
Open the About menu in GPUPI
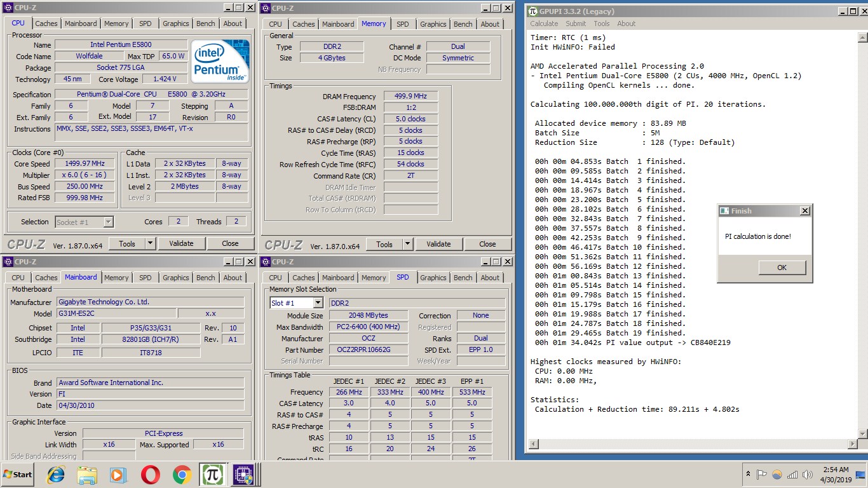[626, 24]
